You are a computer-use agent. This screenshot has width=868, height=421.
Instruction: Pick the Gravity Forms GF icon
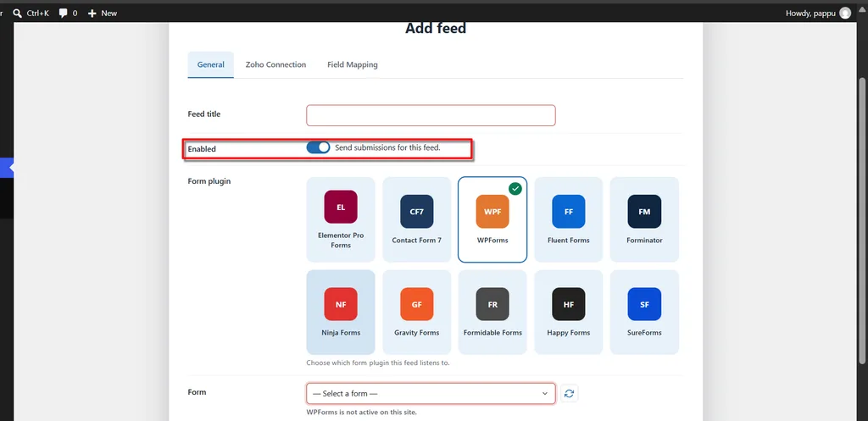tap(417, 304)
